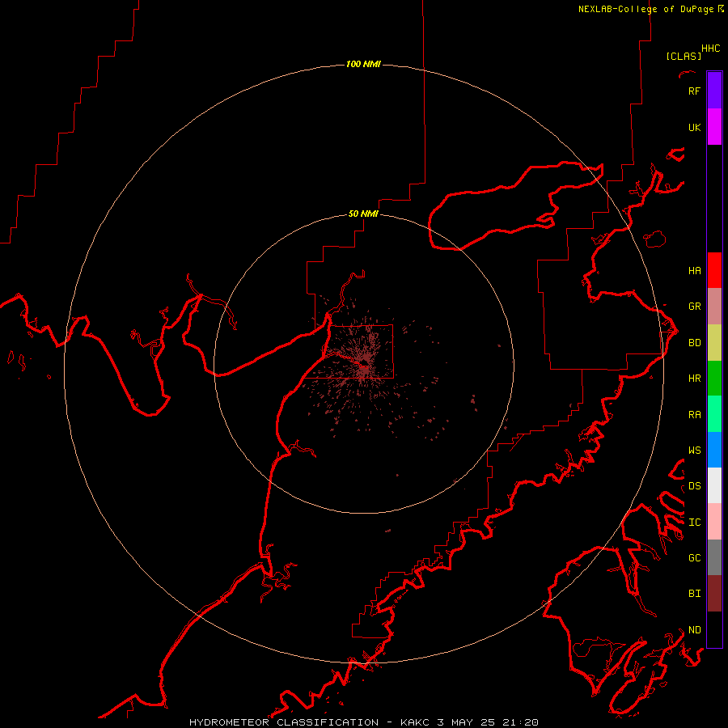Click the 50 NMI range ring label
This screenshot has width=728, height=728.
tap(363, 214)
